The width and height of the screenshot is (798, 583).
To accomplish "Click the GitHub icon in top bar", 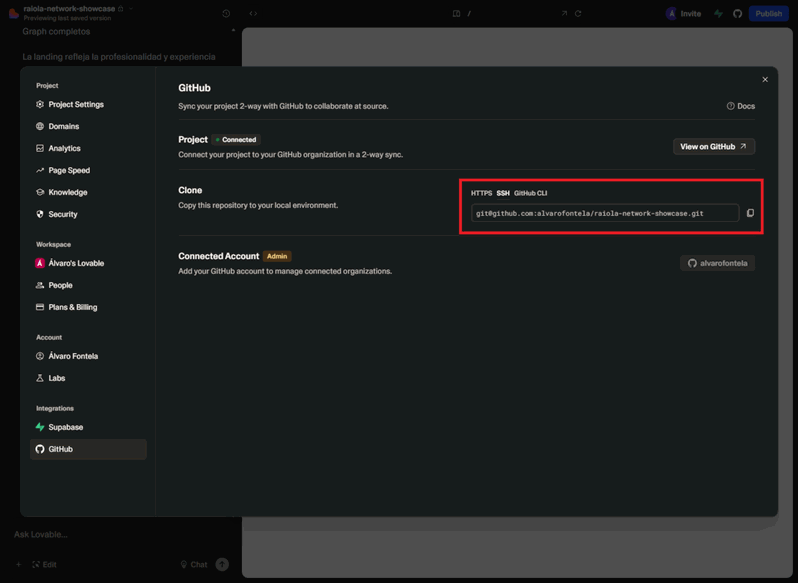I will pos(737,14).
